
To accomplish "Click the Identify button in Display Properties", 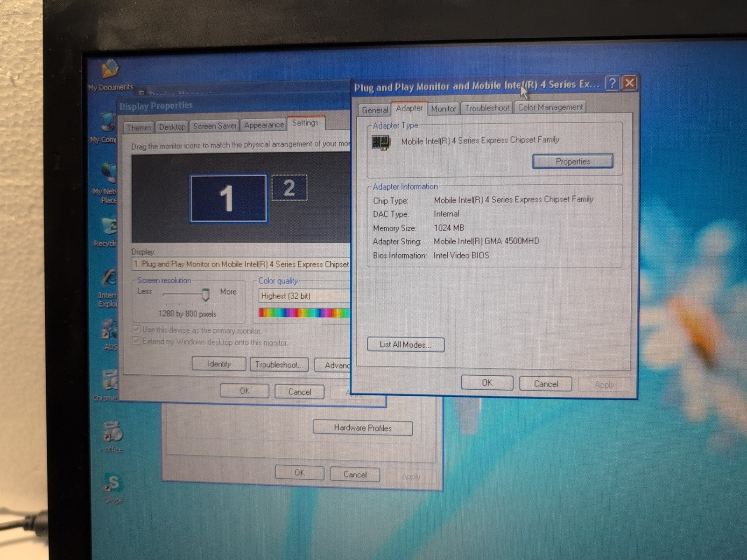I will 219,364.
